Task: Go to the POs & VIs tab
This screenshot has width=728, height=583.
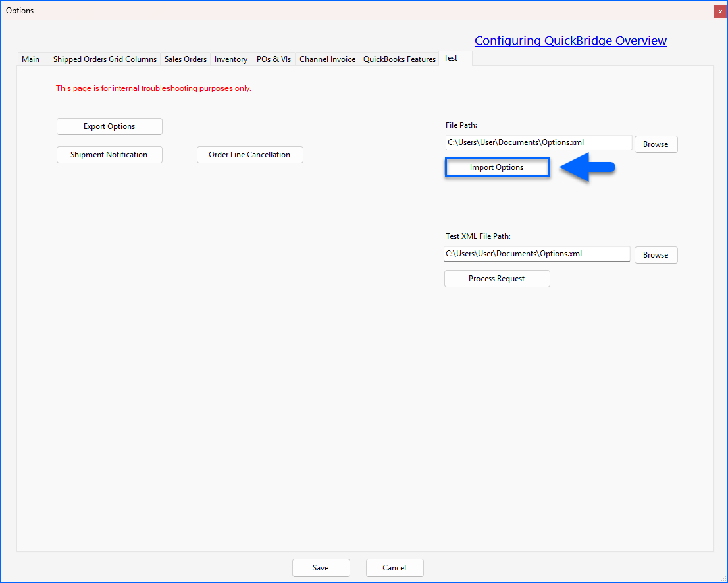Action: click(273, 59)
